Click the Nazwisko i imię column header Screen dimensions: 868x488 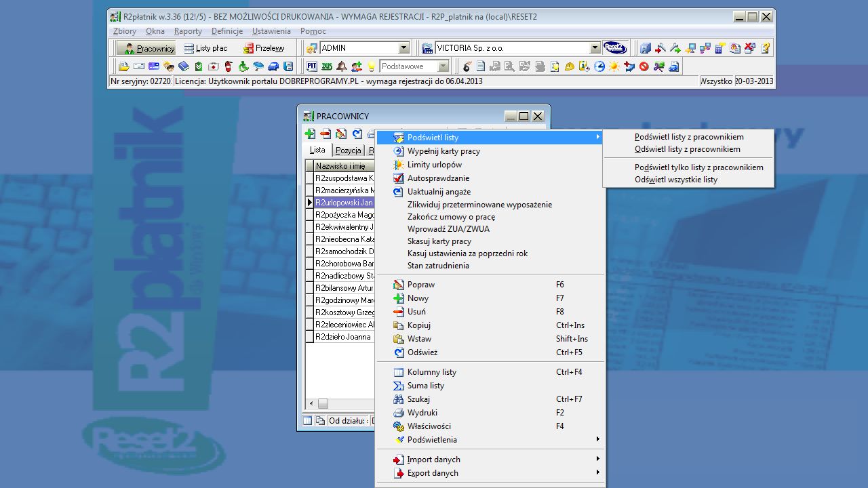(344, 166)
